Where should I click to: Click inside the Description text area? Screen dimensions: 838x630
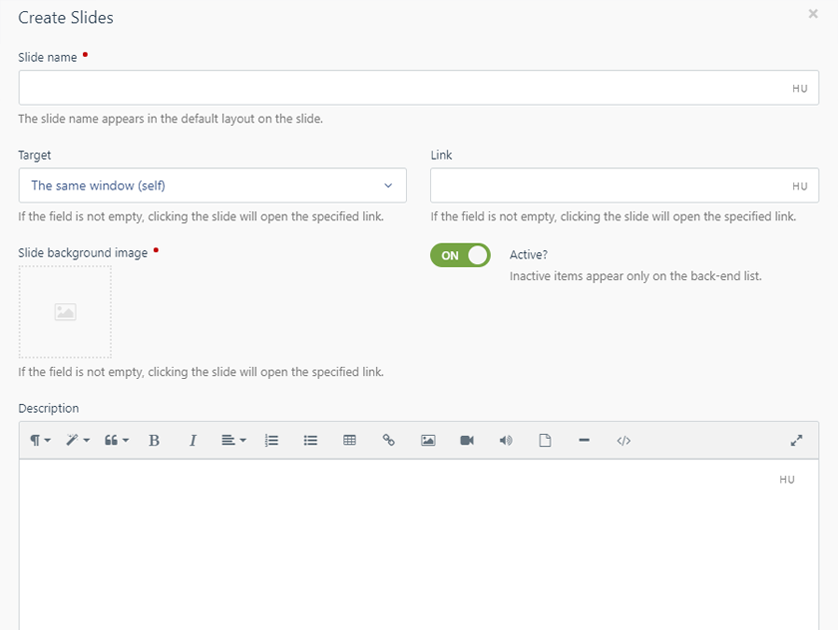418,545
